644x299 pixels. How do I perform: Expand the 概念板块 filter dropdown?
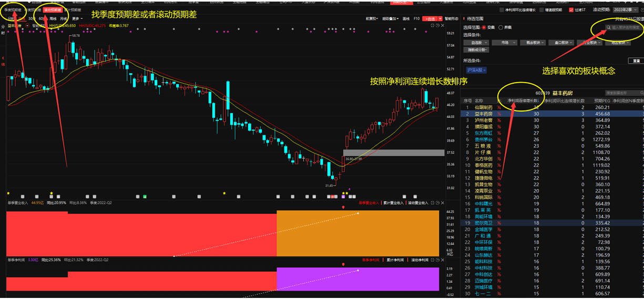point(536,43)
